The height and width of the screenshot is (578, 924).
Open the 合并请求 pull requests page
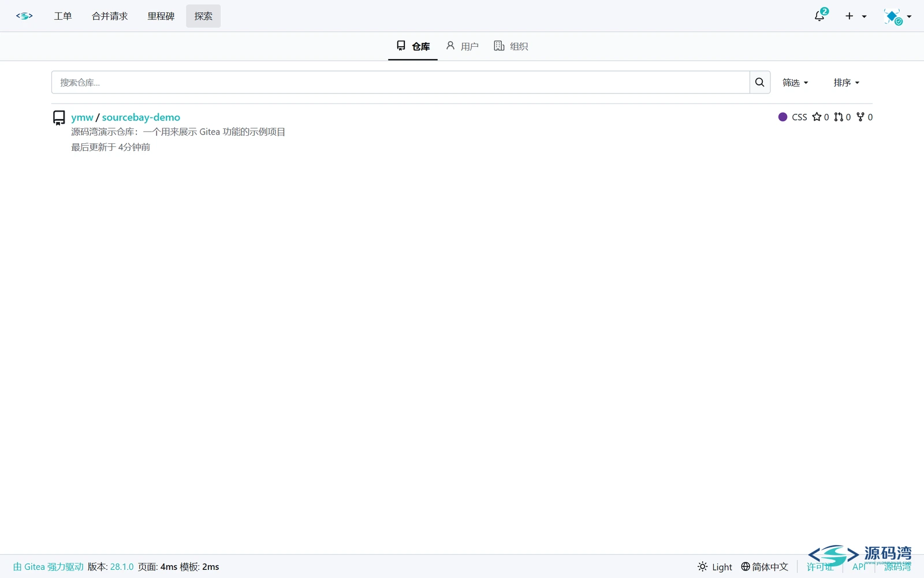[x=110, y=16]
